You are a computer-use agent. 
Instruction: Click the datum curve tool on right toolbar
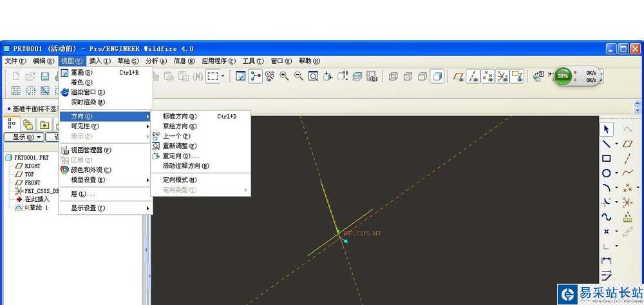pos(627,173)
